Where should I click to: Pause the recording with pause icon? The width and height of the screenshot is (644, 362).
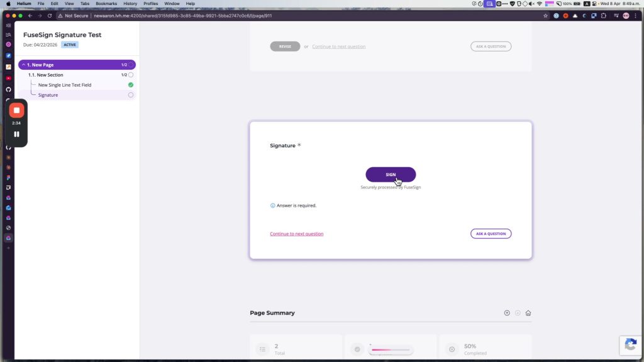point(16,134)
